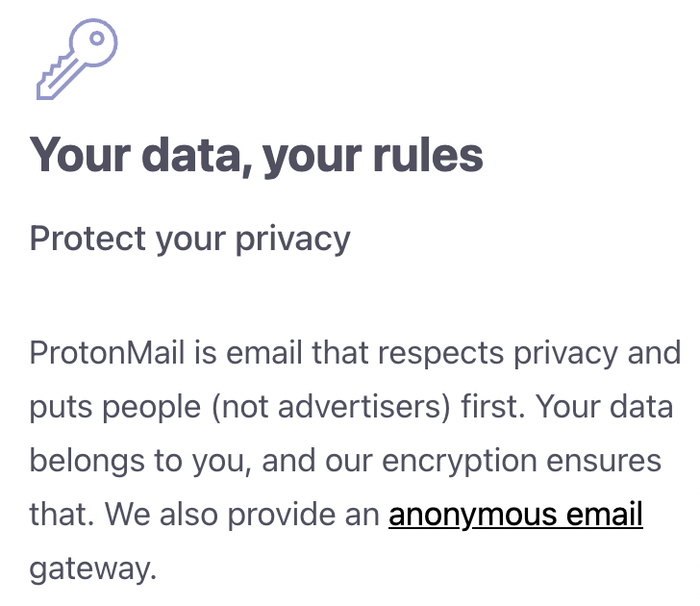Viewport: 700px width, 606px height.
Task: Click the word "gateway." ending the paragraph
Action: (92, 568)
